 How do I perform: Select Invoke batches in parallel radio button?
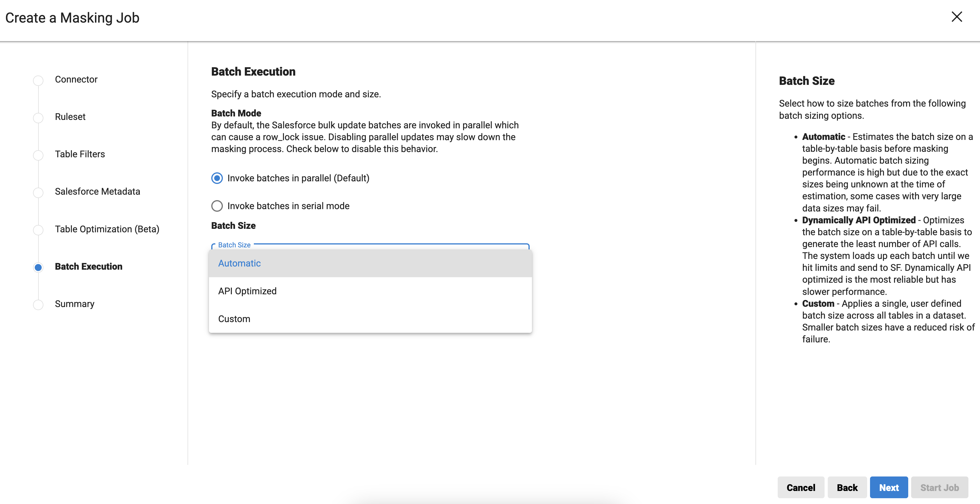coord(217,178)
